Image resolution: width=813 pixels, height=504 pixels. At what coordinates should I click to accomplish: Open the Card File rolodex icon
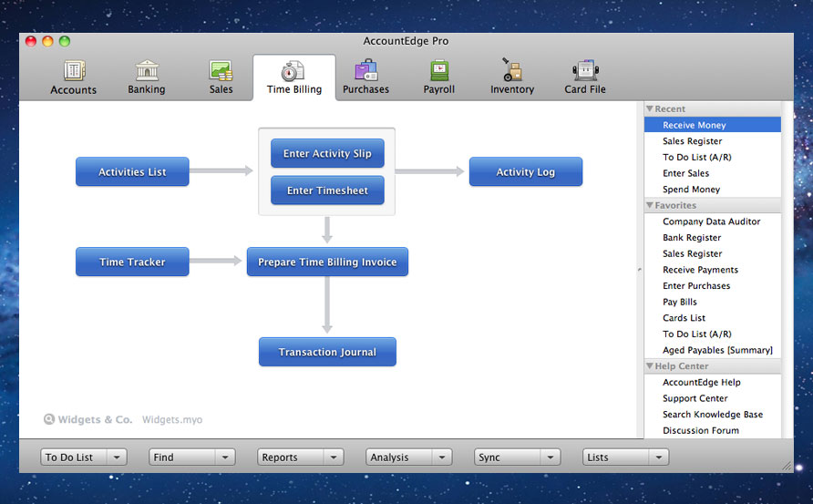[x=585, y=70]
